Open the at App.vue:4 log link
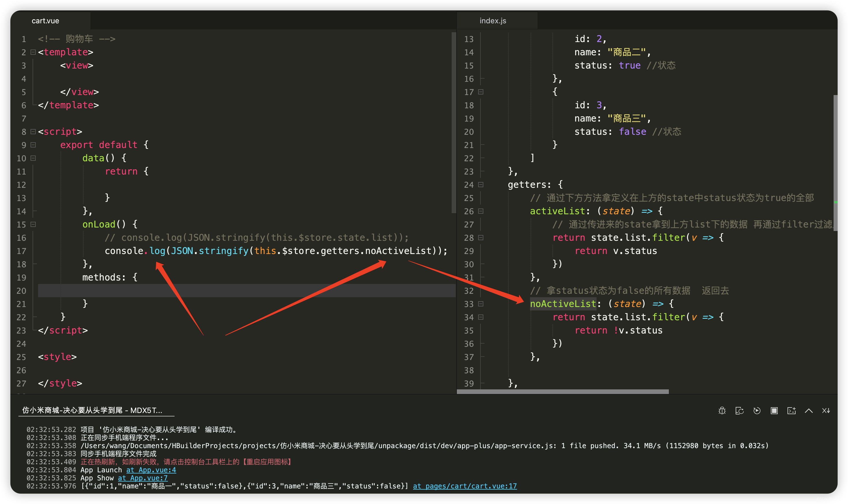 pos(151,470)
